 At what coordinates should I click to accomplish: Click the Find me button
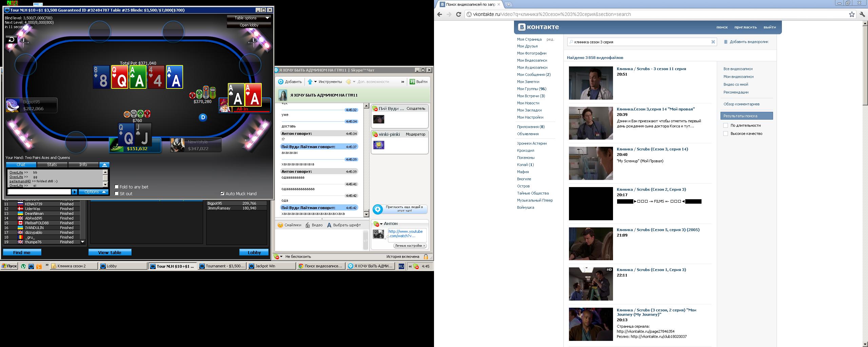22,252
